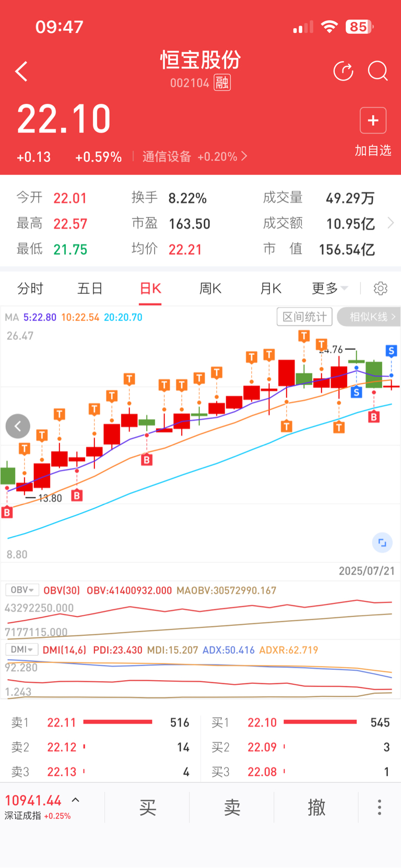Open more options three-dot menu
The height and width of the screenshot is (868, 401).
pos(380,807)
